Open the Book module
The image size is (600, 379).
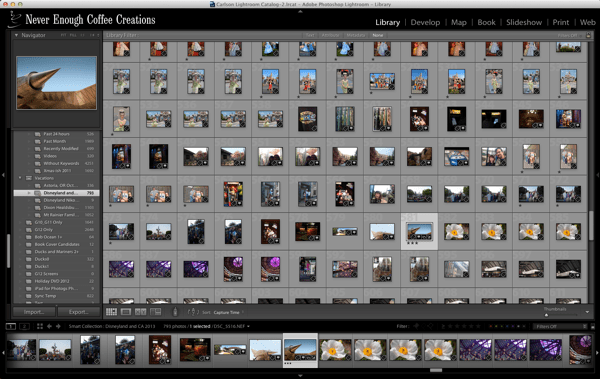click(486, 23)
